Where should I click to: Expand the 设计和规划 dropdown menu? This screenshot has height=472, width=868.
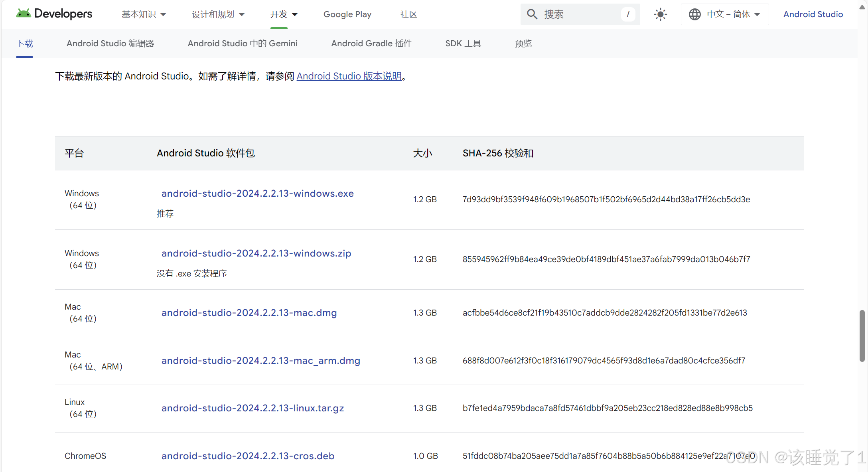218,14
